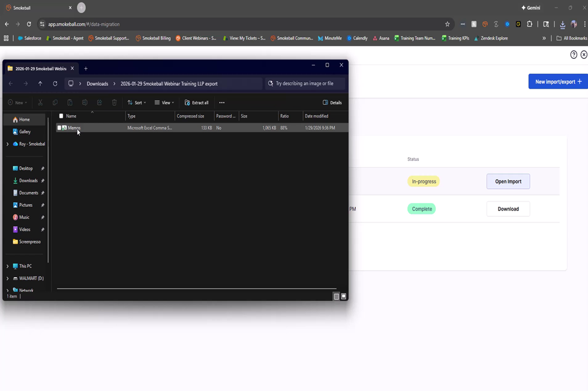588x391 pixels.
Task: Toggle the Details pane in Explorer
Action: point(332,103)
